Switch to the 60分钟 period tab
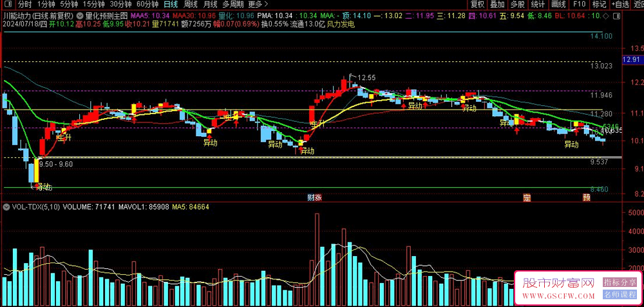 point(147,5)
